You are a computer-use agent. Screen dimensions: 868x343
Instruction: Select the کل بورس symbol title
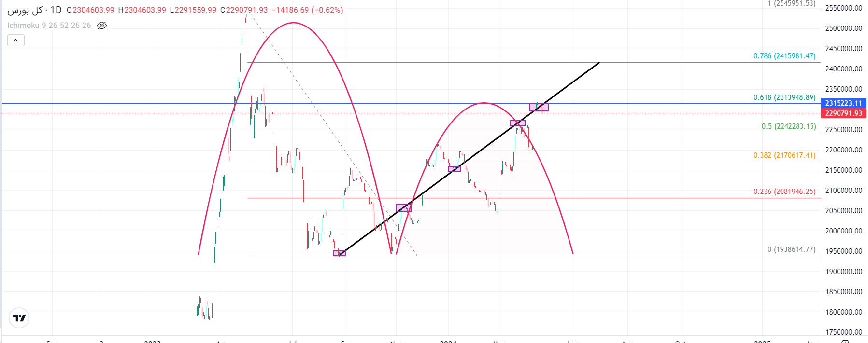[x=25, y=10]
